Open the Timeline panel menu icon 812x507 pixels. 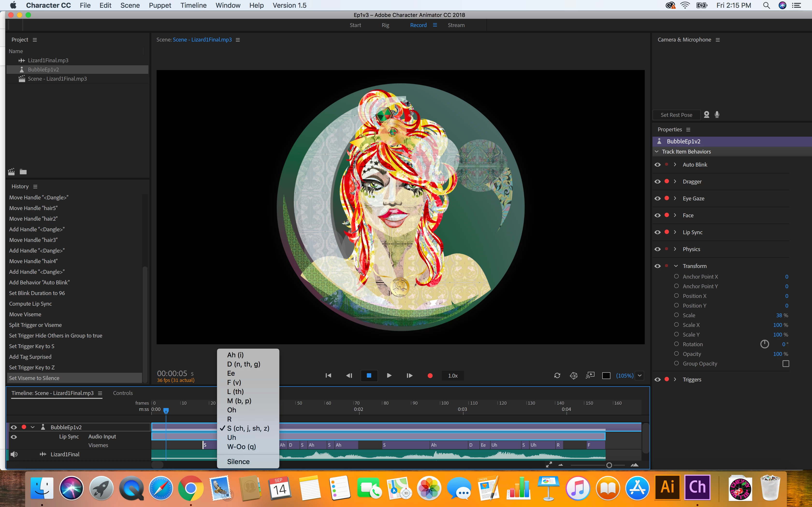[100, 393]
